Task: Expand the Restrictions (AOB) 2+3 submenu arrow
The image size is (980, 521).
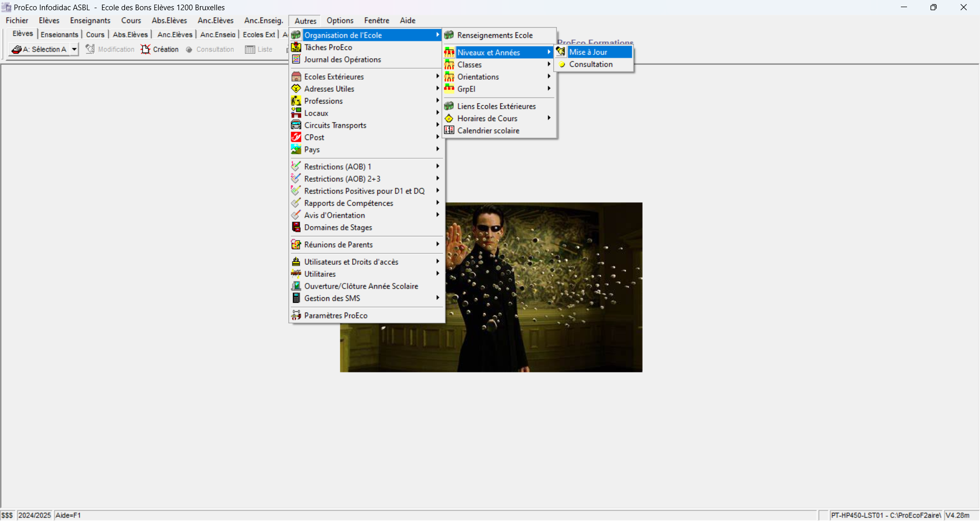Action: 438,178
